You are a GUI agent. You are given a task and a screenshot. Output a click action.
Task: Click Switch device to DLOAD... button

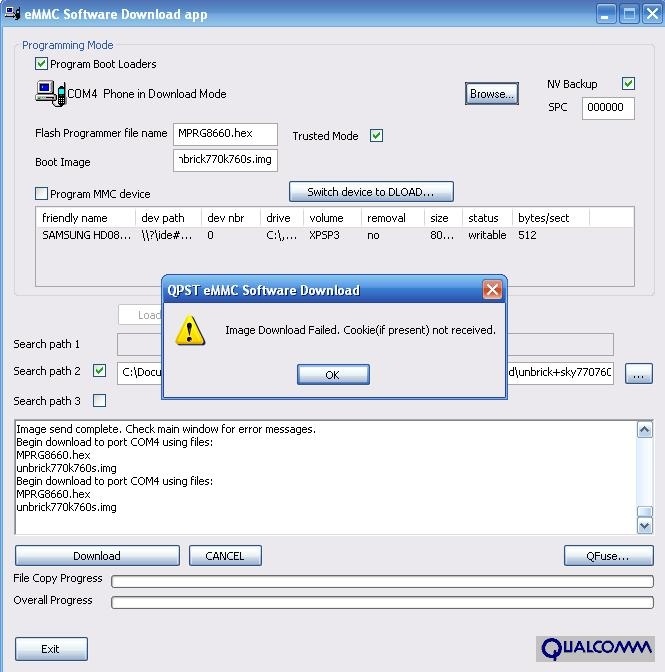point(371,192)
